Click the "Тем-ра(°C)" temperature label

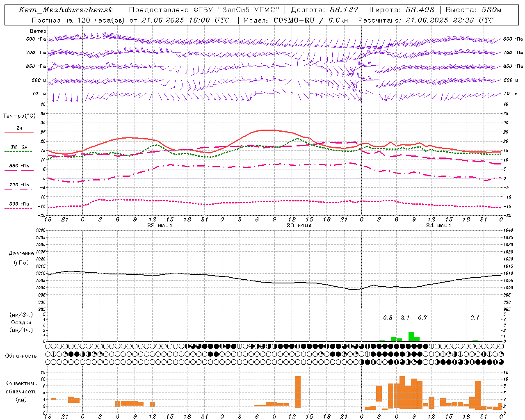pos(19,116)
